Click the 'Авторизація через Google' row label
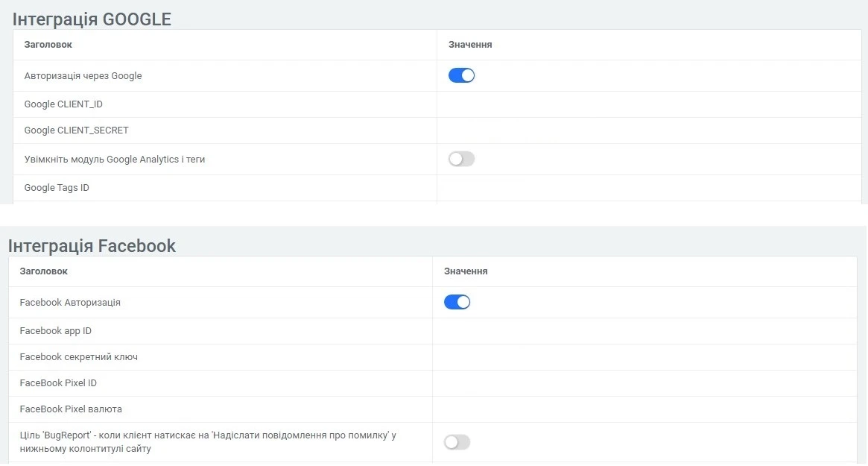868x466 pixels. click(84, 75)
